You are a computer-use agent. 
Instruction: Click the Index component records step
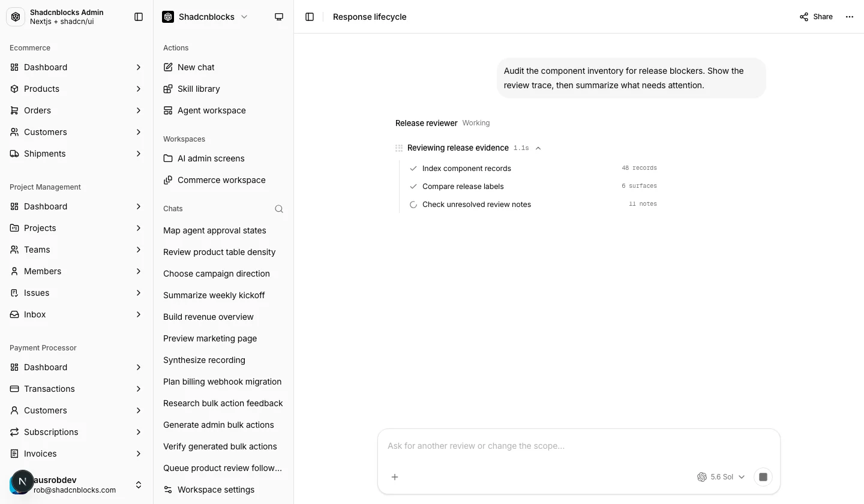[x=533, y=169]
